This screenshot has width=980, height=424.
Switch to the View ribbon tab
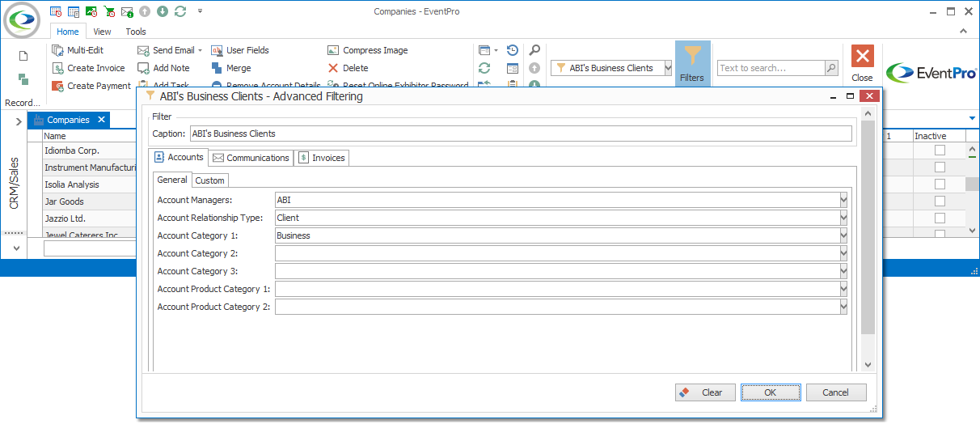tap(102, 32)
